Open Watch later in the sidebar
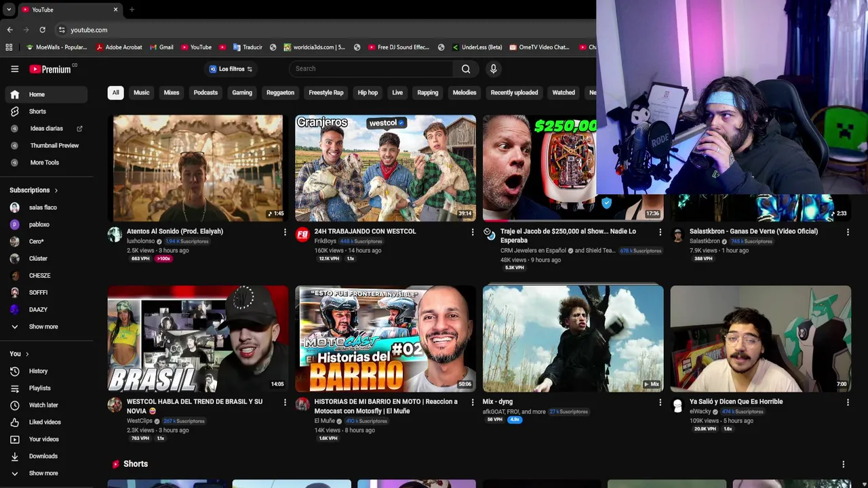 46,405
